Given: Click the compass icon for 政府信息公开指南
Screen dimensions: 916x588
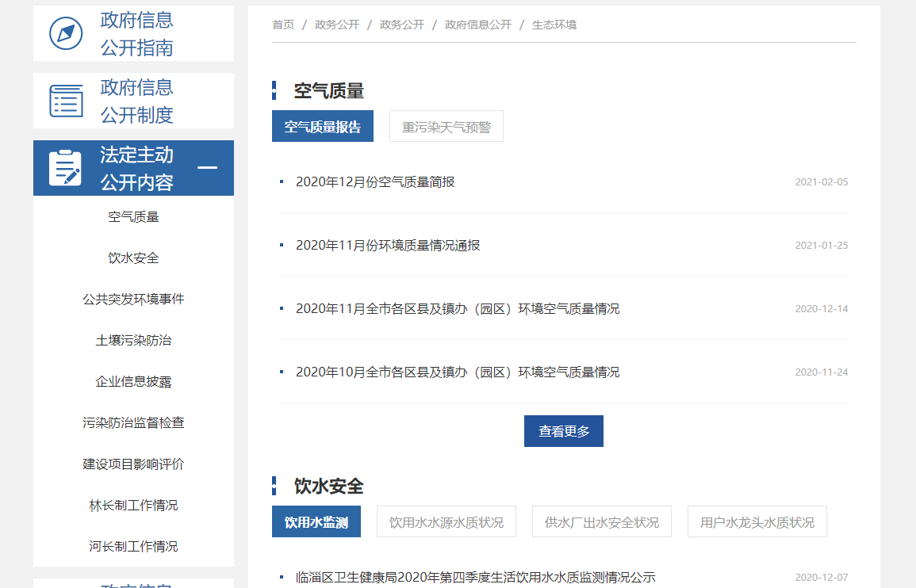Looking at the screenshot, I should [66, 34].
